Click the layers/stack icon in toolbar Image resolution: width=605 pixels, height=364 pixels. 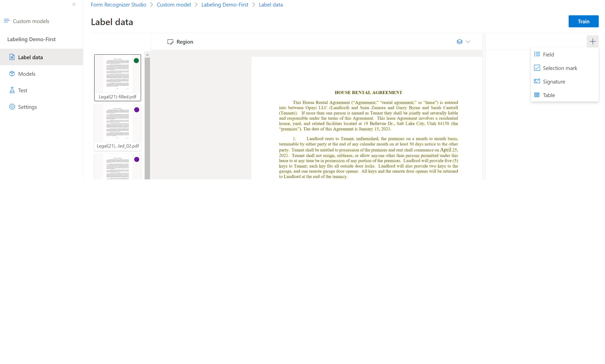[459, 41]
